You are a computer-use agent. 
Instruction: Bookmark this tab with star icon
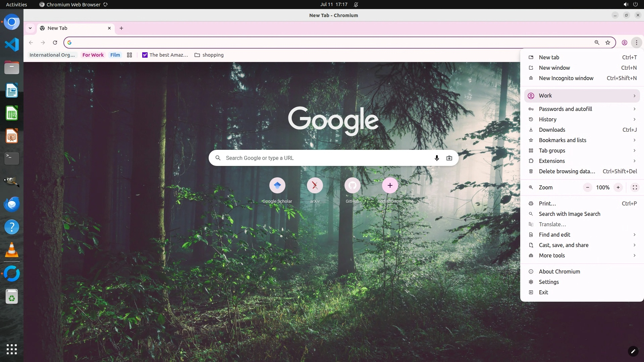[607, 43]
